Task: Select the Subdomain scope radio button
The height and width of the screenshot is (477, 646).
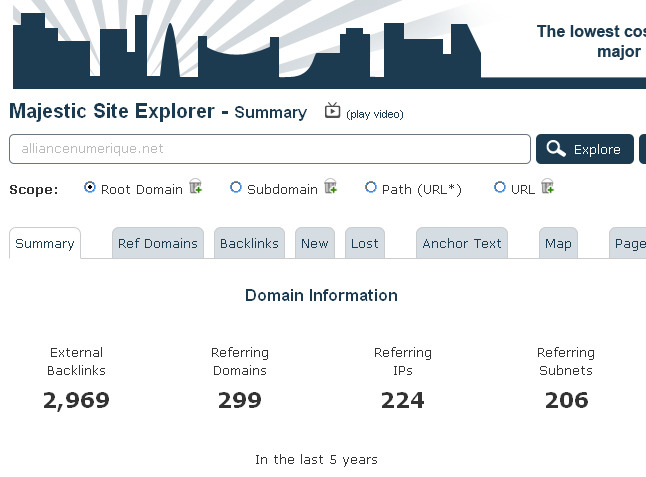Action: tap(236, 188)
